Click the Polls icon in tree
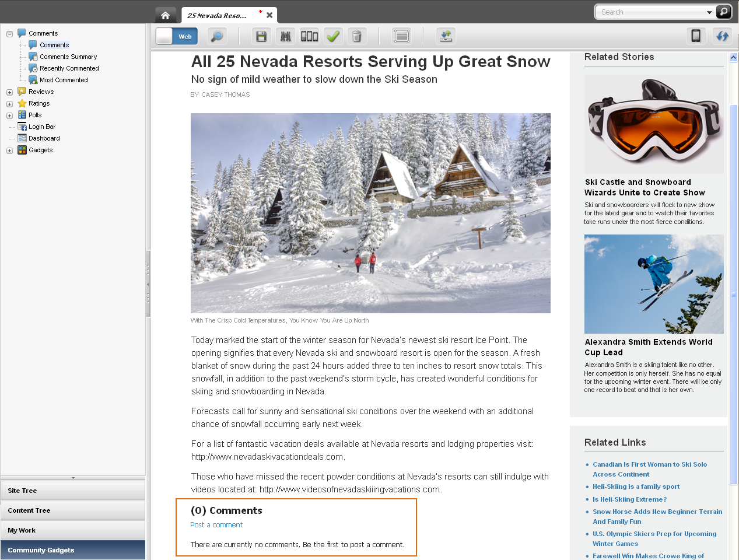The height and width of the screenshot is (560, 739). click(22, 115)
